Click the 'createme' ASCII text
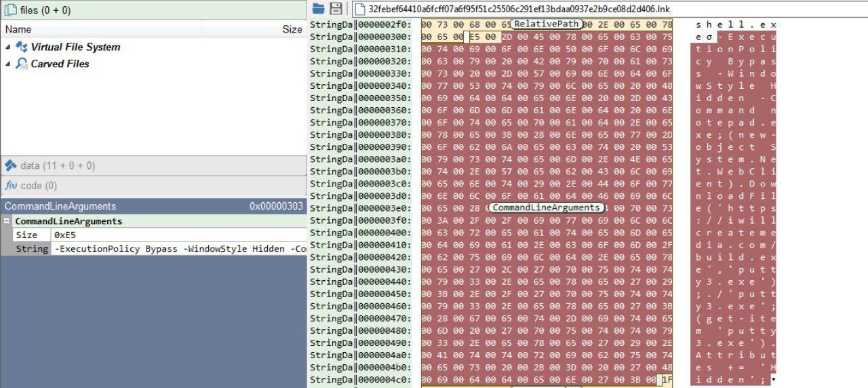868x388 pixels. pos(735,232)
